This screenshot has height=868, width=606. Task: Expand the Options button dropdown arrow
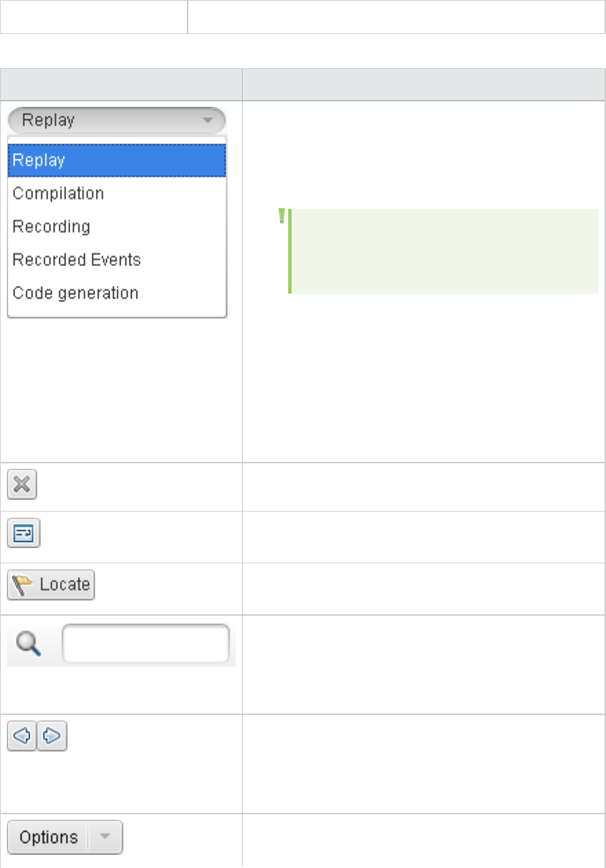[105, 838]
